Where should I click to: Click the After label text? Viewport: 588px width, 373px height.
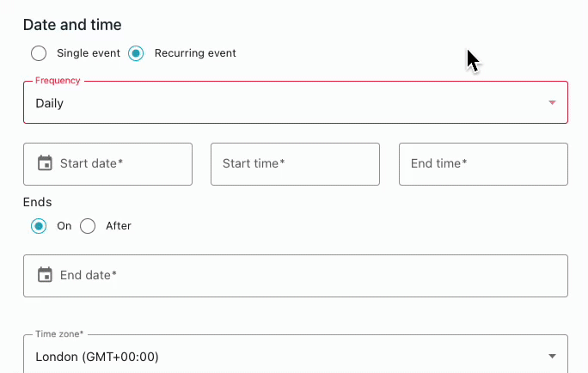coord(119,226)
